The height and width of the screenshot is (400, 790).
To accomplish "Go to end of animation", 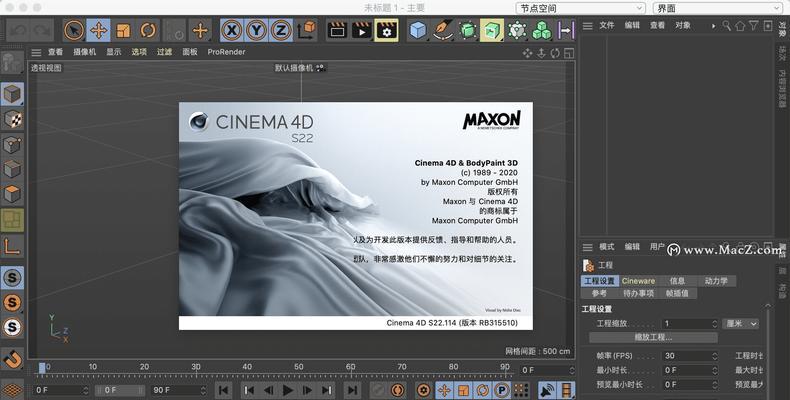I will pos(353,390).
